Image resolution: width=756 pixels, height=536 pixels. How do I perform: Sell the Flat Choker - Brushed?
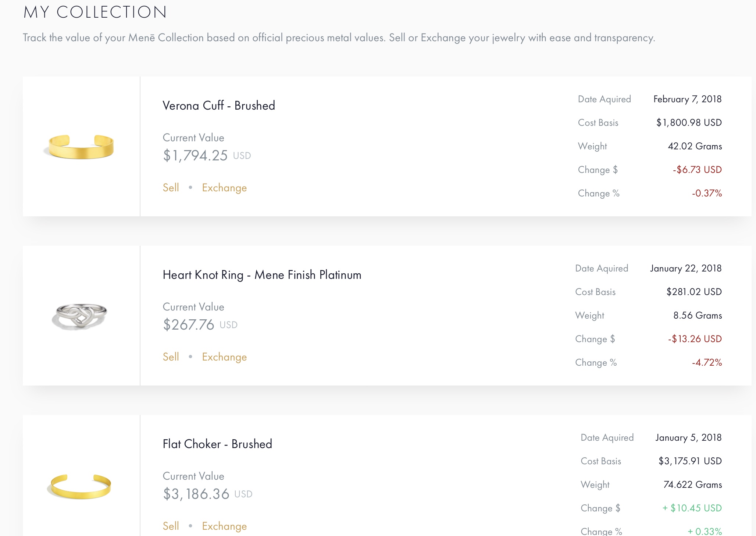click(171, 526)
